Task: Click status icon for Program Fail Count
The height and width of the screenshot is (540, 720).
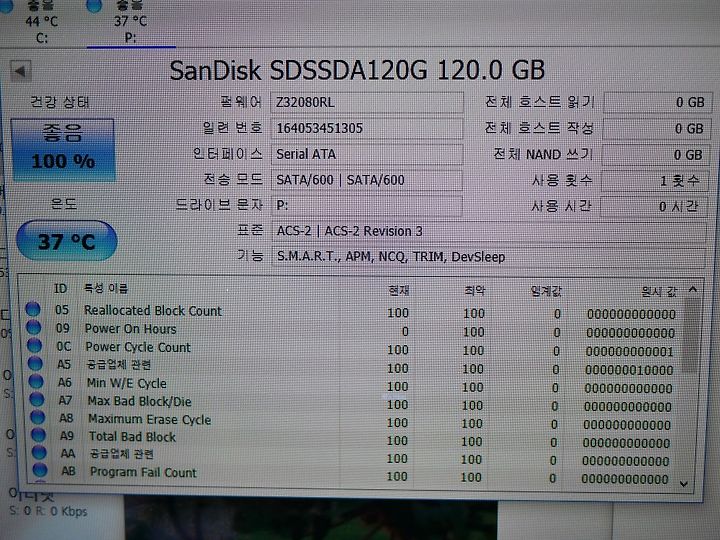Action: 40,470
